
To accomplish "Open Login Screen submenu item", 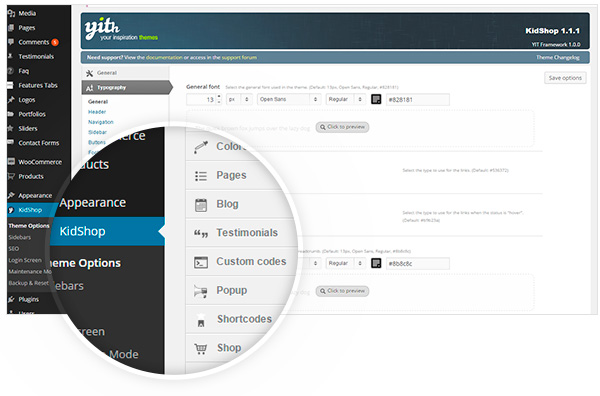I will pyautogui.click(x=25, y=260).
